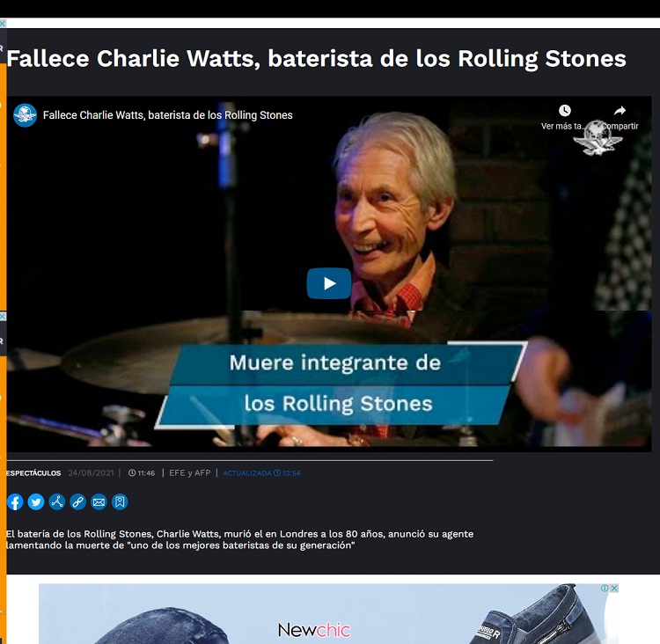Click the Ver más tarde clock icon
This screenshot has width=660, height=644.
point(564,111)
